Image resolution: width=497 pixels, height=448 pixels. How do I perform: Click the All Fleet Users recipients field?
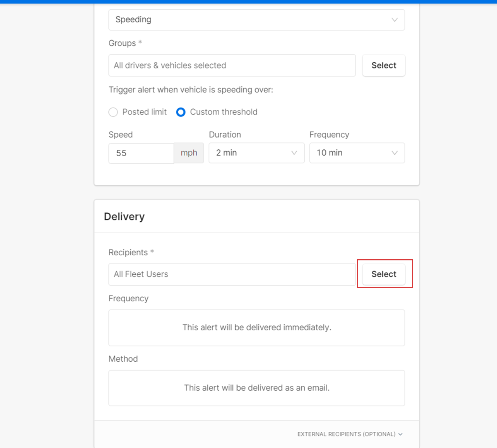pyautogui.click(x=232, y=274)
